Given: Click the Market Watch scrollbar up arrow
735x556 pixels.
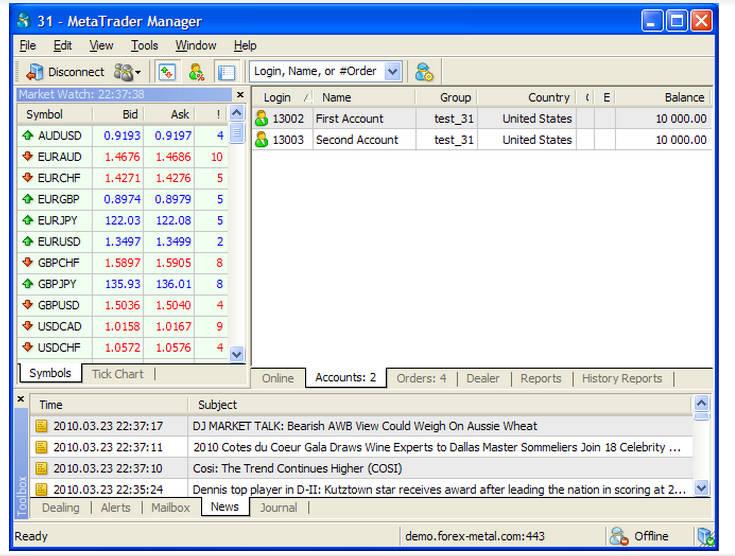Looking at the screenshot, I should (237, 113).
